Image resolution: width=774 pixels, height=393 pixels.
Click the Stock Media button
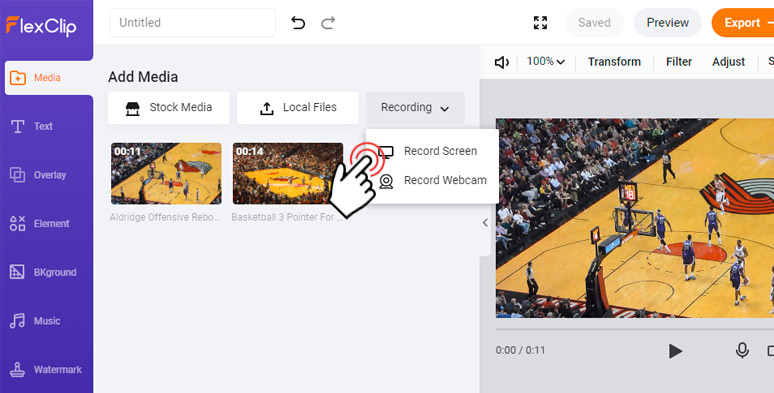coord(169,108)
